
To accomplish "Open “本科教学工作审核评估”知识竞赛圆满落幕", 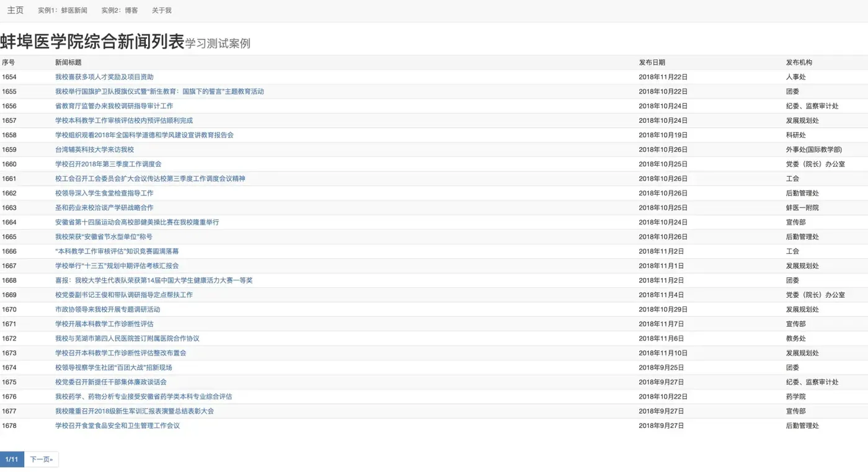I will click(x=117, y=251).
